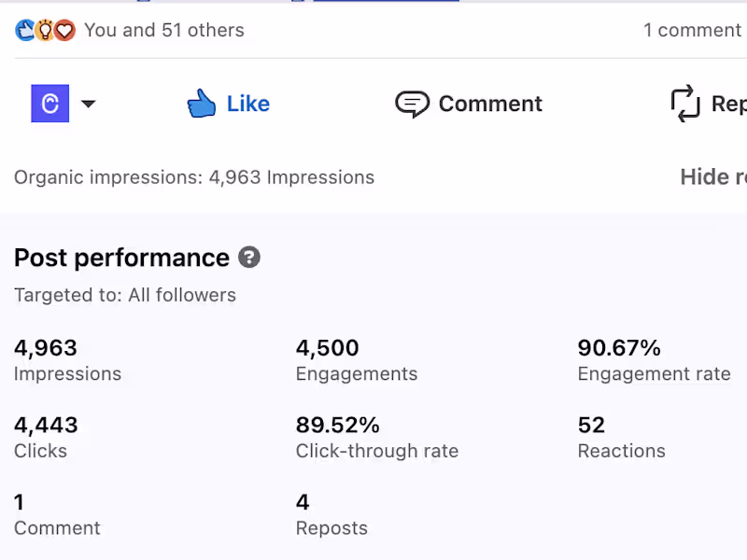Screen dimensions: 747x560
Task: Click the speech bubble Comment icon
Action: tap(412, 104)
